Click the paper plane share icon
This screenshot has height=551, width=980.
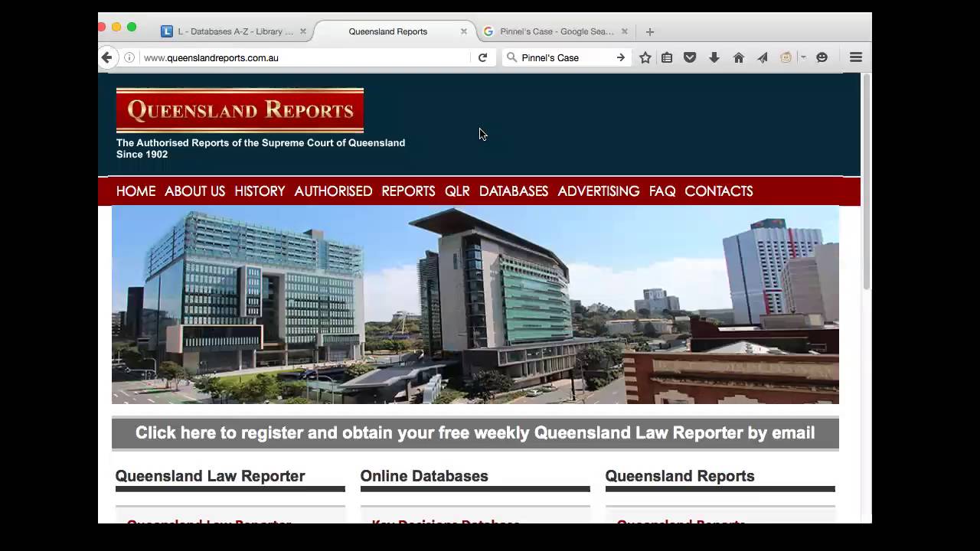click(x=763, y=57)
